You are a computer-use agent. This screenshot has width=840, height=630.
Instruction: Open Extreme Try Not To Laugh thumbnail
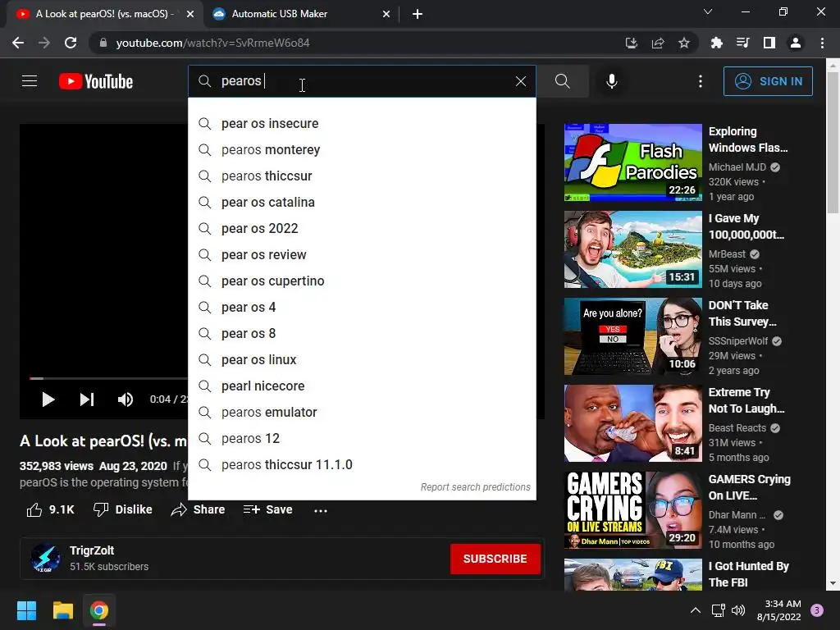click(632, 423)
